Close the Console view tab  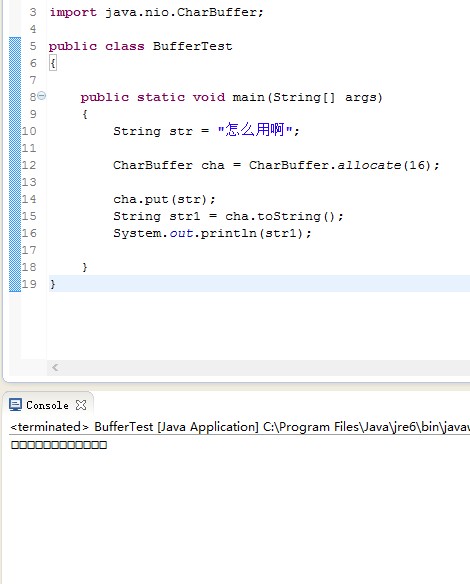(81, 405)
